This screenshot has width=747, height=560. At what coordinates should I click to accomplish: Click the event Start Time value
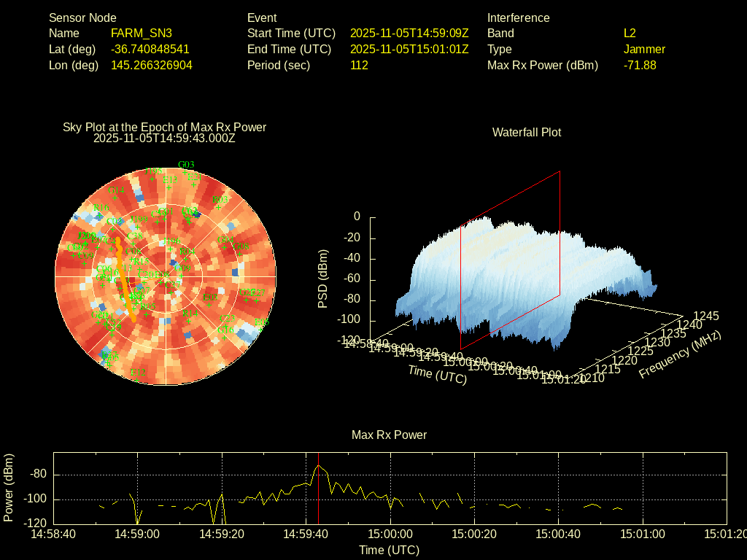click(x=409, y=33)
